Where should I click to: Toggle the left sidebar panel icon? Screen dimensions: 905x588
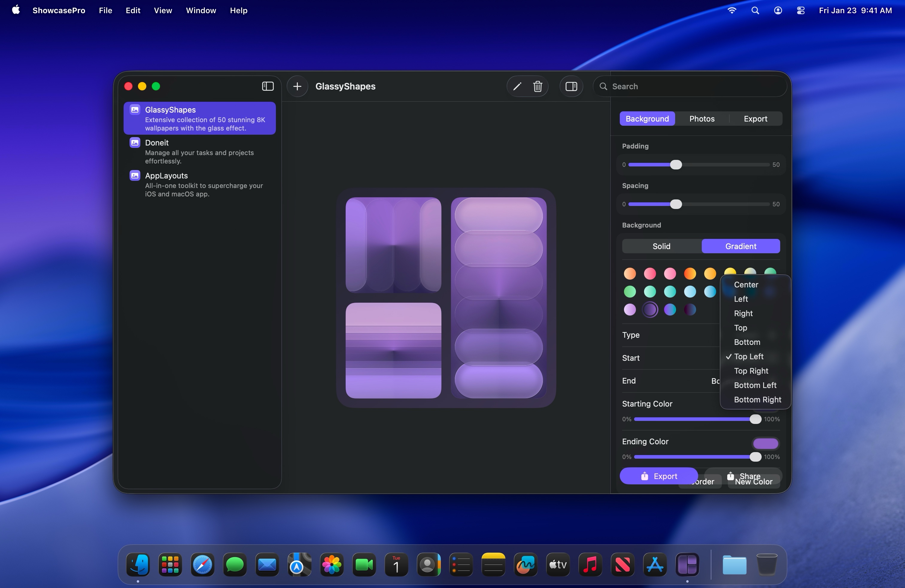pos(268,86)
